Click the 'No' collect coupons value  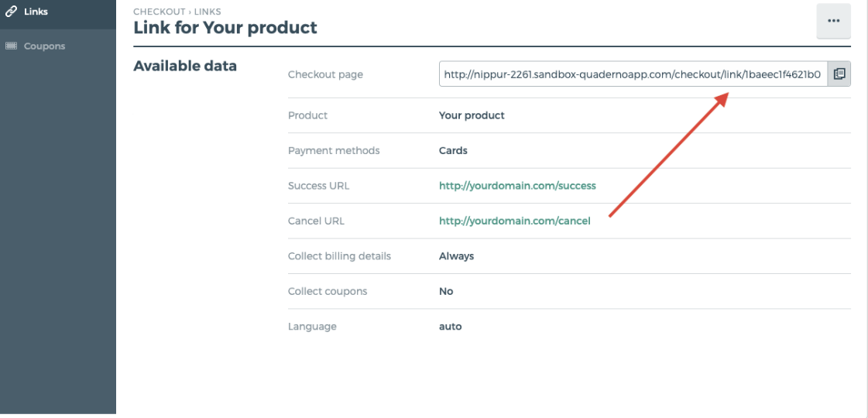coord(446,291)
